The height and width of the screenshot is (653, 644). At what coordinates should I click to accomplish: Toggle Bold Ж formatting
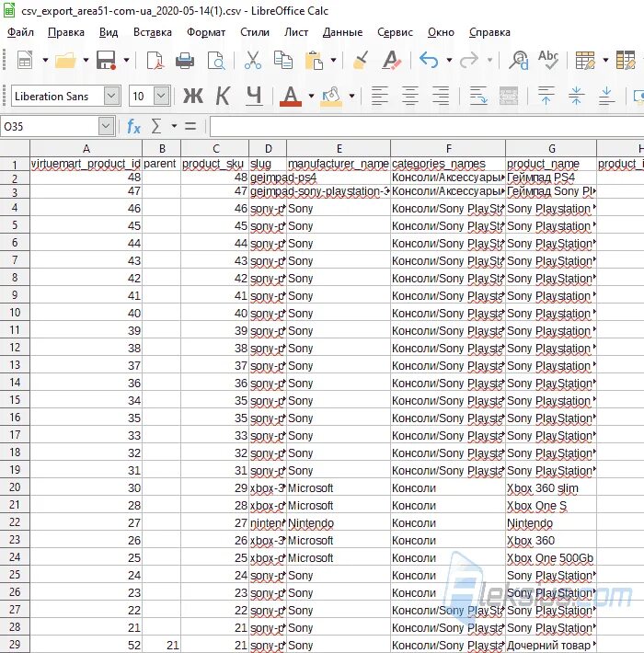pos(193,96)
